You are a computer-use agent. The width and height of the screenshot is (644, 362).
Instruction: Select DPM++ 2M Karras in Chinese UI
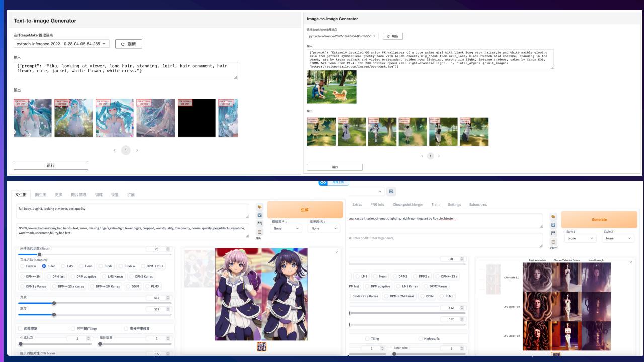tap(105, 286)
